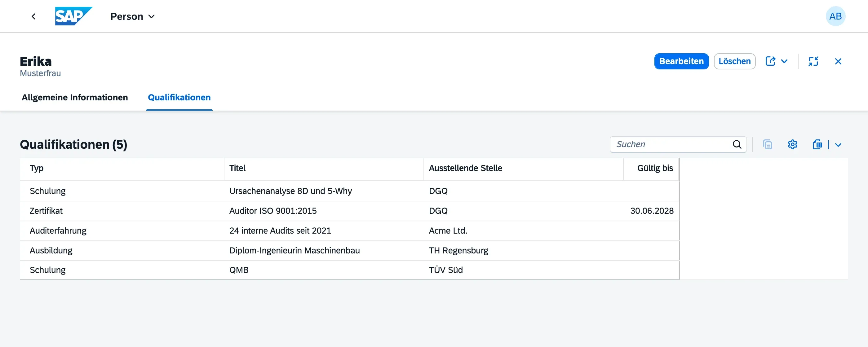Image resolution: width=868 pixels, height=347 pixels.
Task: Select Auditor ISO 9001:2015 row
Action: click(349, 211)
